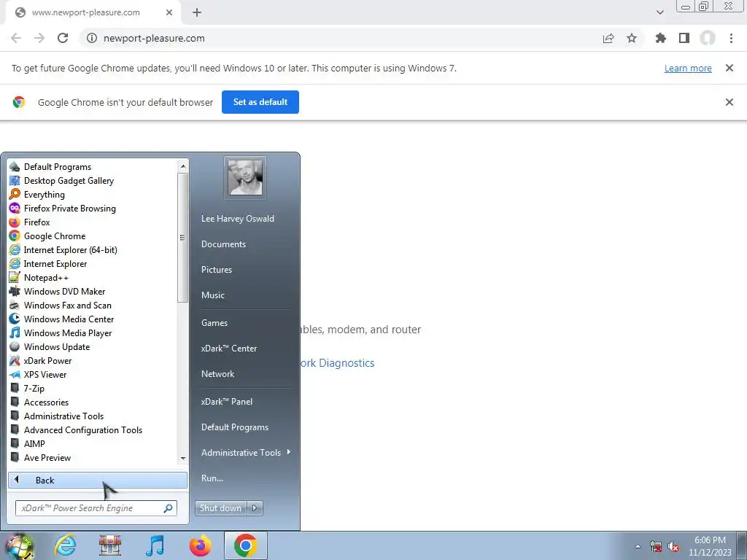The image size is (747, 560).
Task: View site information icon
Action: point(92,38)
